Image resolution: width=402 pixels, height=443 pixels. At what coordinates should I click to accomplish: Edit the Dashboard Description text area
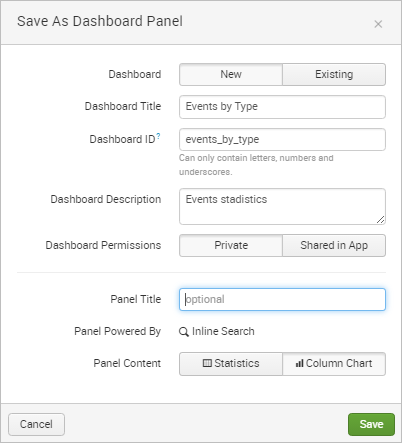(282, 206)
